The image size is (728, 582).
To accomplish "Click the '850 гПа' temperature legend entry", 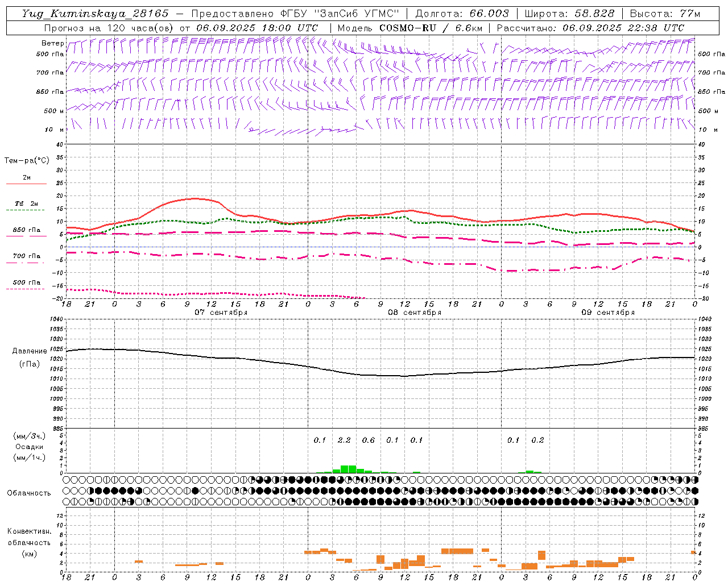I will 26,230.
